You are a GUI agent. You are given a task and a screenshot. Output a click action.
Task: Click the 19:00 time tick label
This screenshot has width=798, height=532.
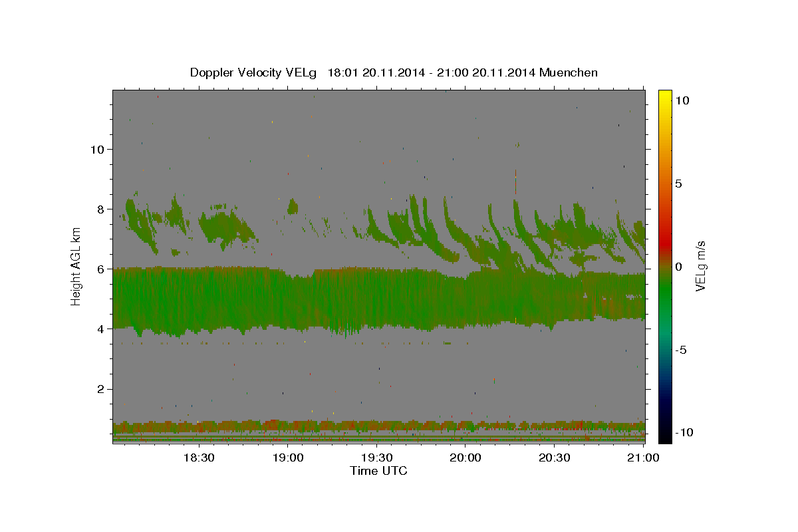click(287, 458)
